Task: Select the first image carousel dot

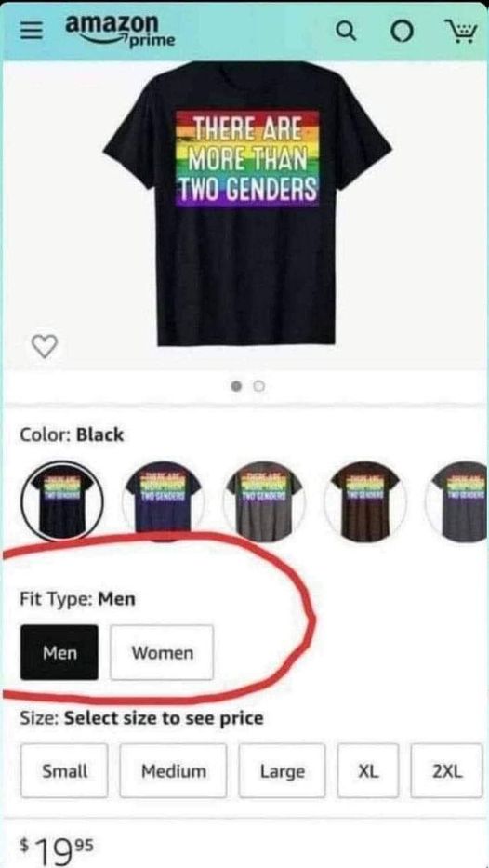Action: tap(237, 386)
